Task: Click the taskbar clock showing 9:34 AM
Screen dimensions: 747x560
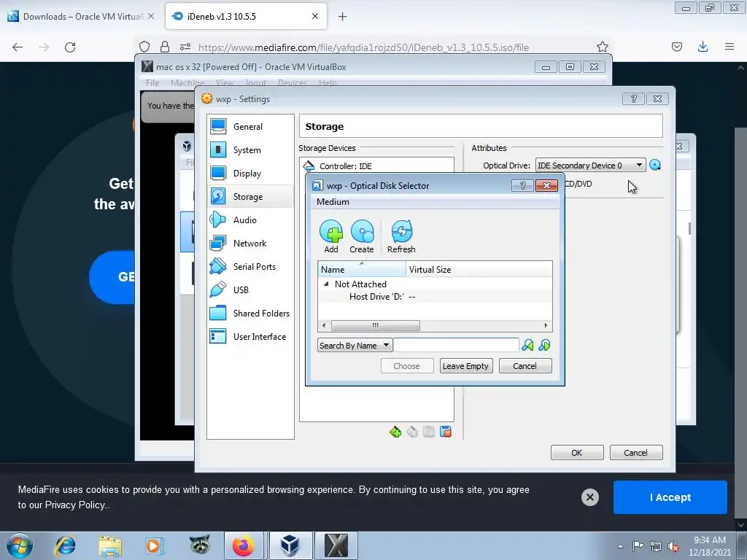Action: [x=710, y=546]
